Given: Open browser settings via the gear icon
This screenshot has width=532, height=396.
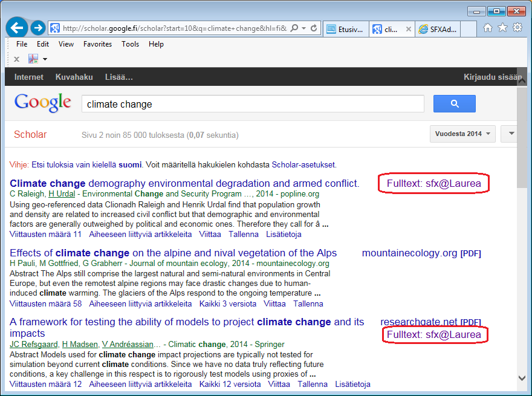Looking at the screenshot, I should 517,27.
